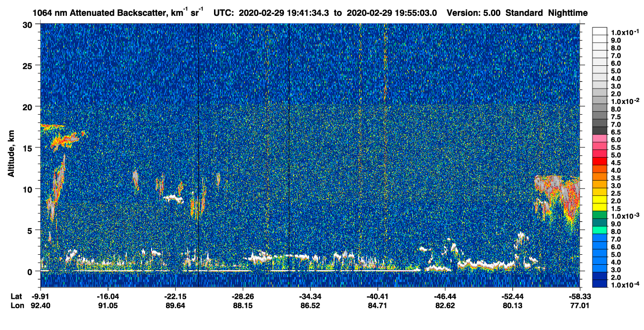644x330 pixels.
Task: Click latitude value '-9.91'
Action: [x=40, y=296]
